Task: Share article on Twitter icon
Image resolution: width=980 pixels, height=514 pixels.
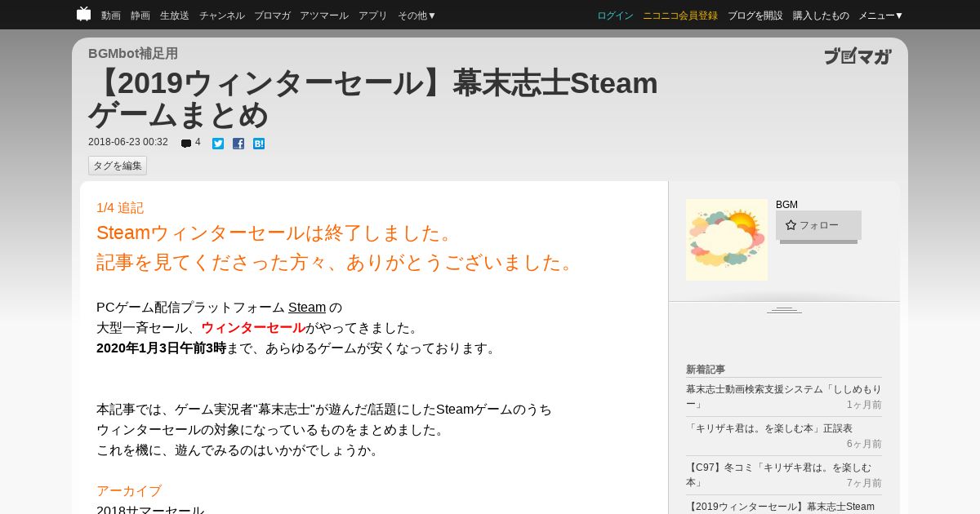Action: tap(218, 144)
